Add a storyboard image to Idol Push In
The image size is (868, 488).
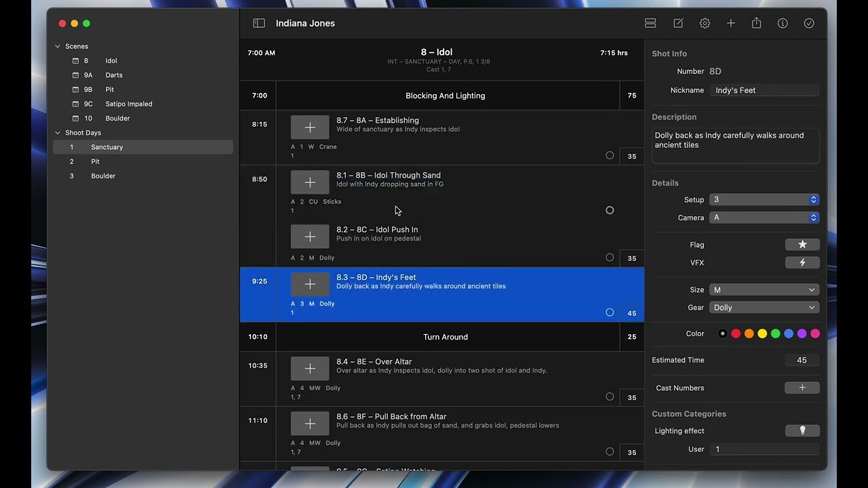(310, 237)
